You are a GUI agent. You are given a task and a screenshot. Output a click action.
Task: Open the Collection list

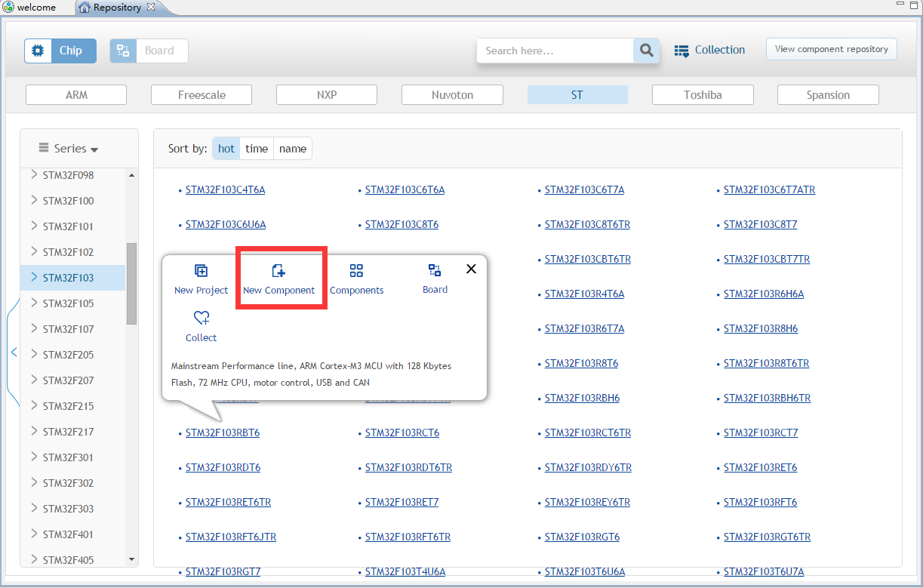coord(709,51)
